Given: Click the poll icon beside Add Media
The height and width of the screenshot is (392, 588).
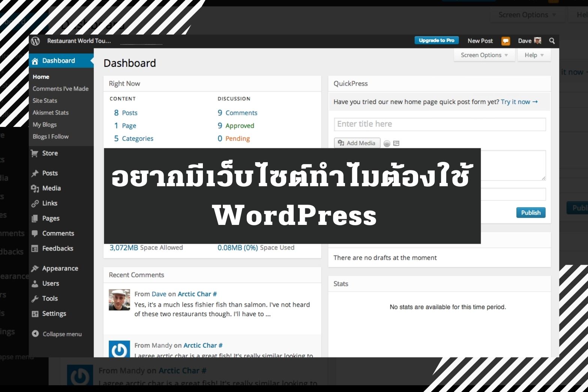Looking at the screenshot, I should pyautogui.click(x=387, y=143).
